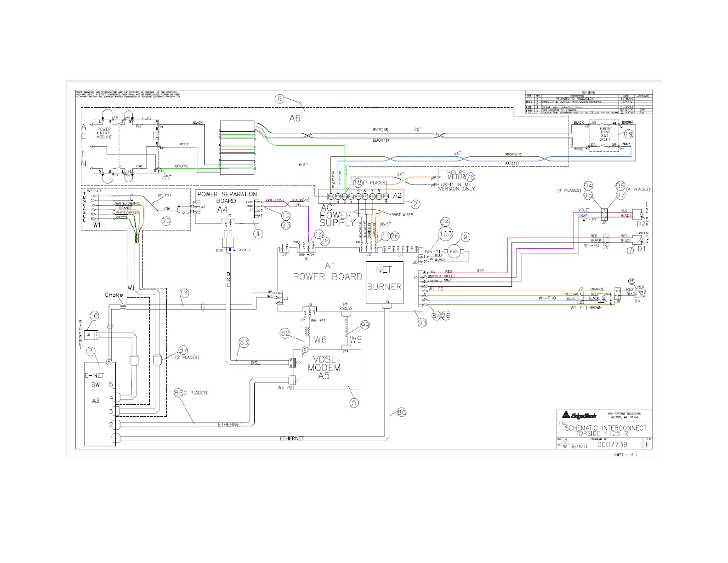This screenshot has width=728, height=563.
Task: Click the BROWN(18) wire label
Action: click(x=513, y=155)
